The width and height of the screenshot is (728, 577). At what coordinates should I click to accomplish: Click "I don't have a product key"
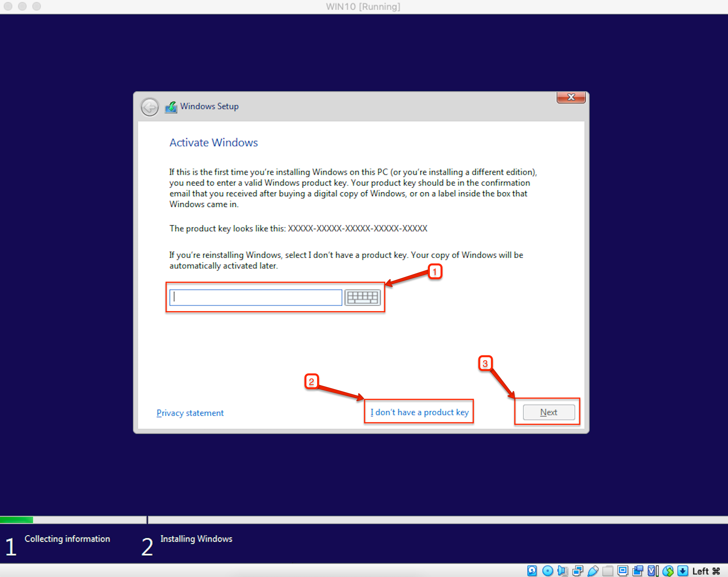click(x=419, y=412)
